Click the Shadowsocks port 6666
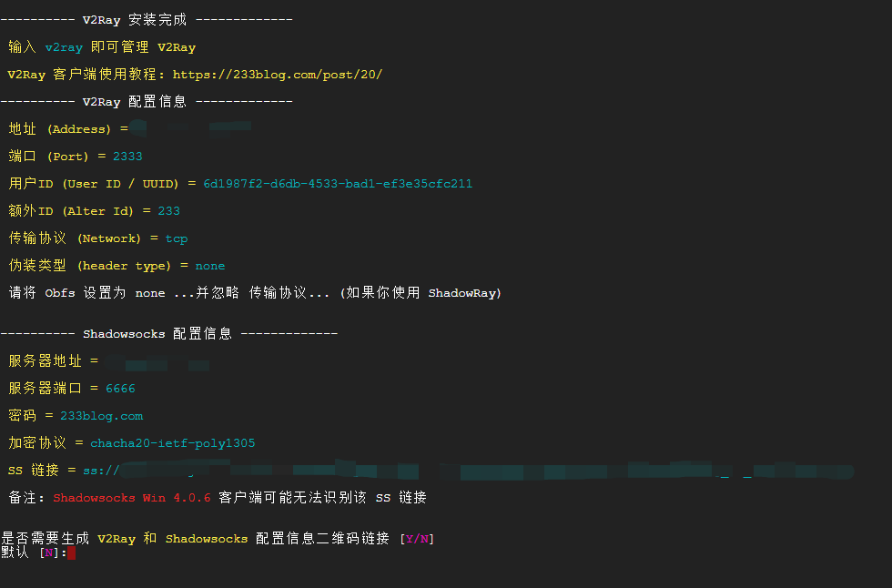892x588 pixels. pos(120,389)
